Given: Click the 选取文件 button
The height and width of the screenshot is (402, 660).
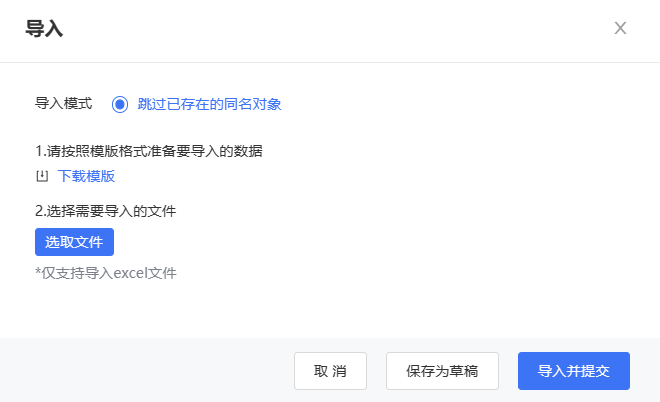Looking at the screenshot, I should point(75,242).
